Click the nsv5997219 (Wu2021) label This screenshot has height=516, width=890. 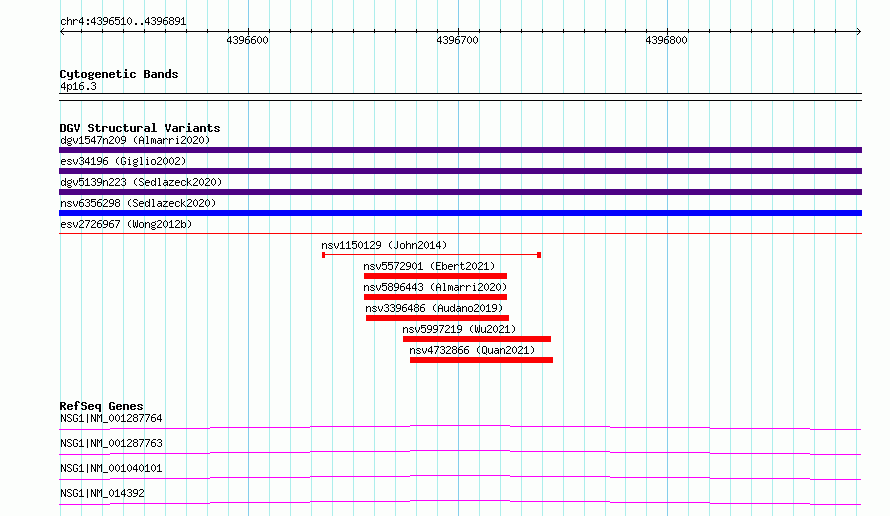click(x=459, y=329)
